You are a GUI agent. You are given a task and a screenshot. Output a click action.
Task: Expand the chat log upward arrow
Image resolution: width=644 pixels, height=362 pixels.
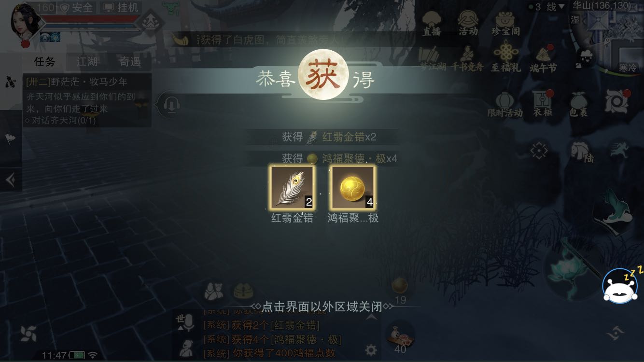point(371,318)
